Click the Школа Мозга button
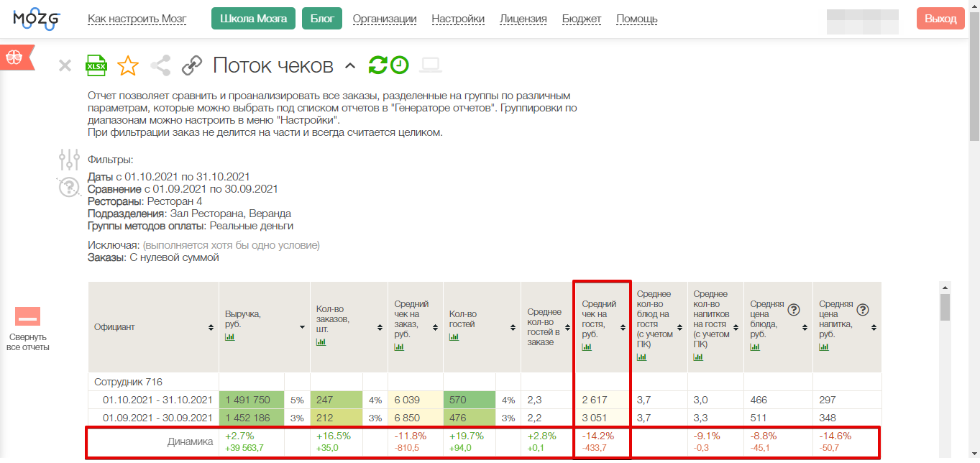 tap(253, 19)
